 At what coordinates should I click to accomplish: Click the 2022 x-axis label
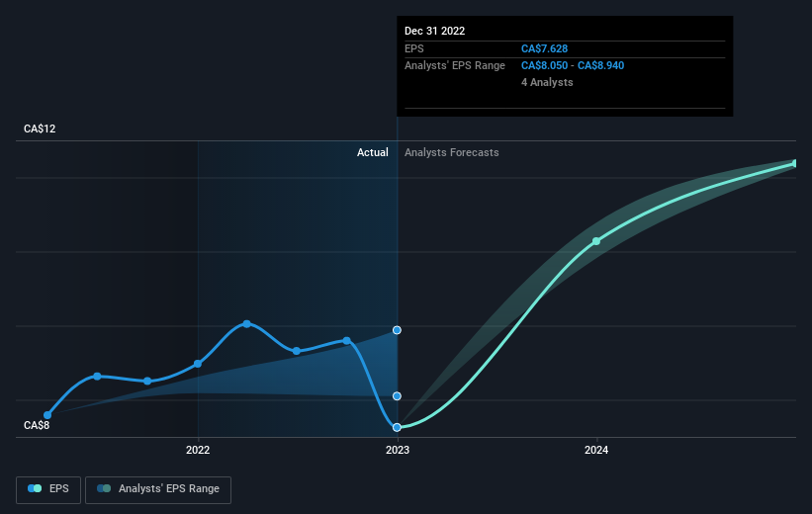(x=198, y=450)
